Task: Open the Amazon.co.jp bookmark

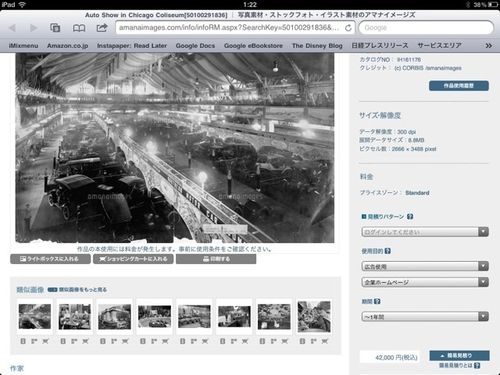Action: coord(67,46)
